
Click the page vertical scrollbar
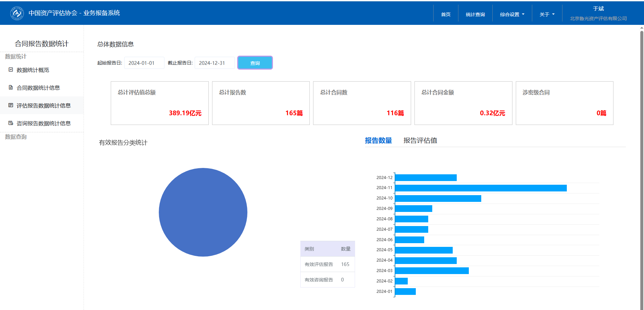pyautogui.click(x=642, y=134)
